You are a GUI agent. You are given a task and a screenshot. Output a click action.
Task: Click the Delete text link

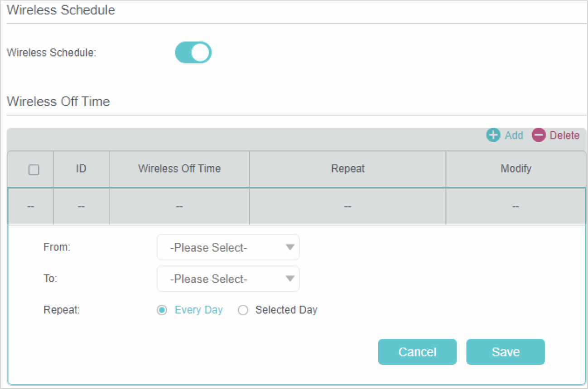point(564,135)
